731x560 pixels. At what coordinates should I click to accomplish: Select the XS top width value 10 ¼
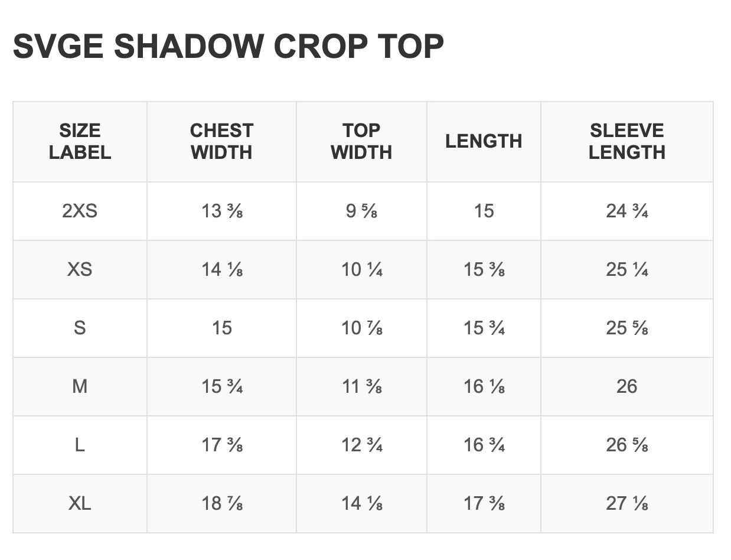click(362, 269)
